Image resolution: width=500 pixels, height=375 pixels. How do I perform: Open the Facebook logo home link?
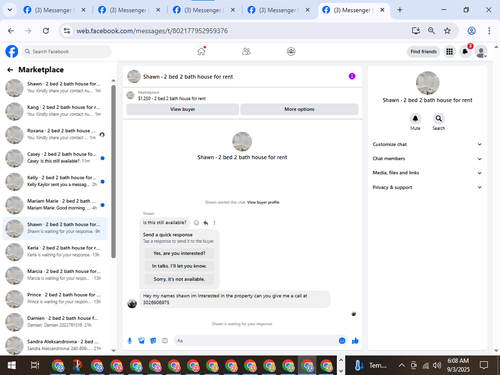point(12,51)
